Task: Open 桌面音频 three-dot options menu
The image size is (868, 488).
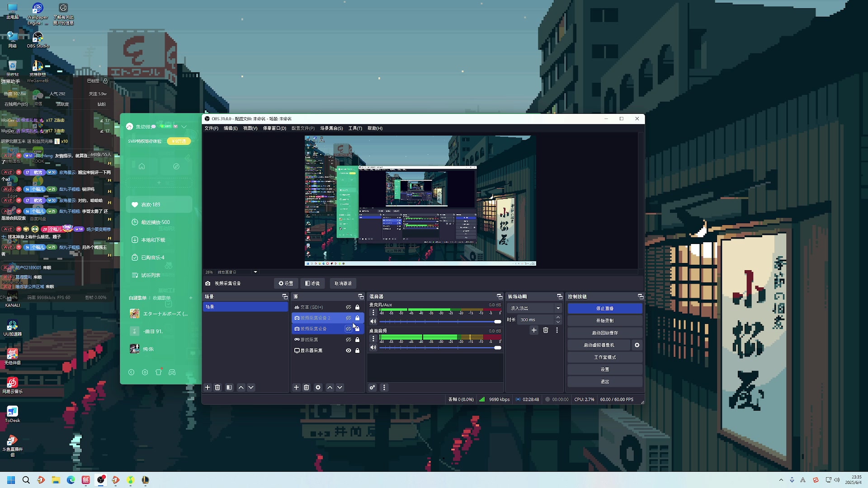Action: (x=373, y=338)
